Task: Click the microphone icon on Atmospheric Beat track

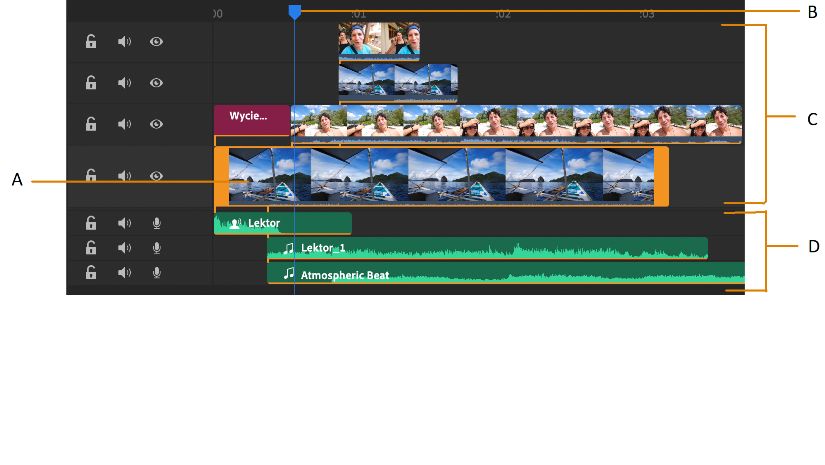Action: coord(157,272)
